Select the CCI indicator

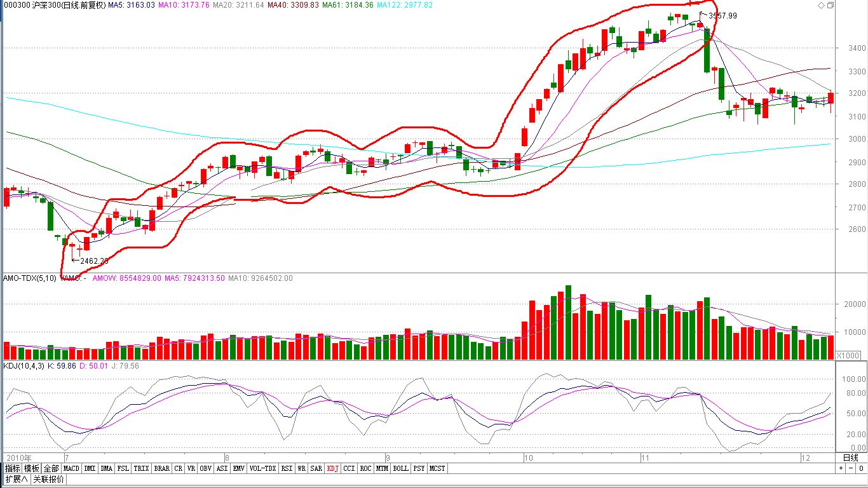(349, 468)
